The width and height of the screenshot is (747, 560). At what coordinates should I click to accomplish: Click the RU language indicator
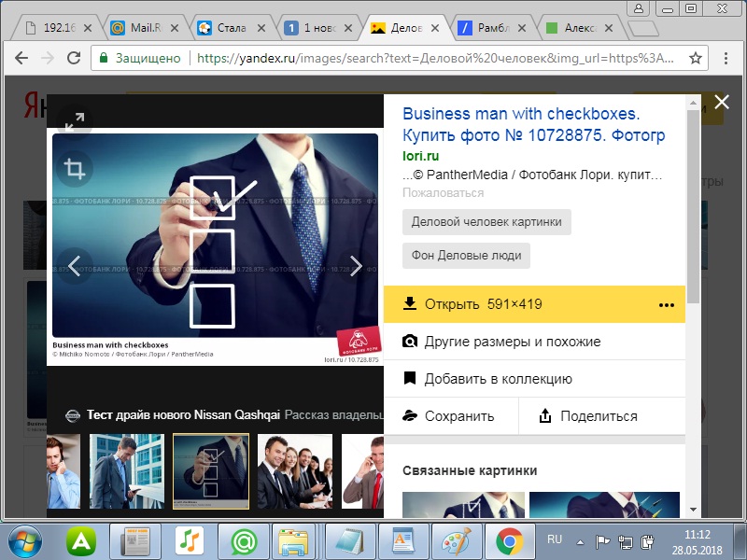(x=555, y=539)
